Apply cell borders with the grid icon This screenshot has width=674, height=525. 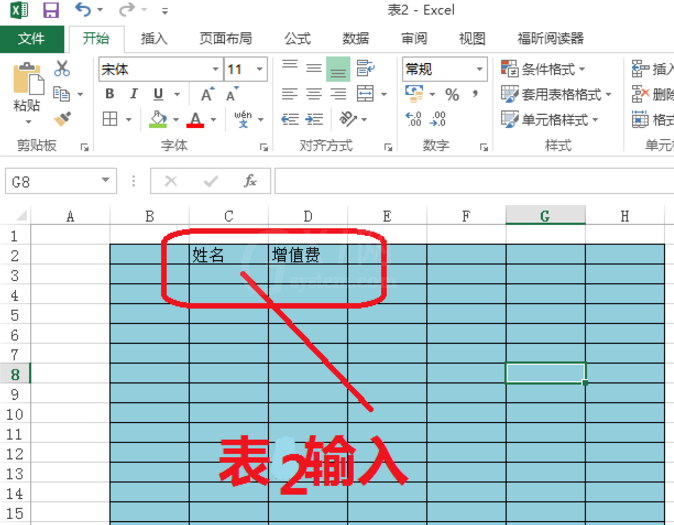[110, 119]
